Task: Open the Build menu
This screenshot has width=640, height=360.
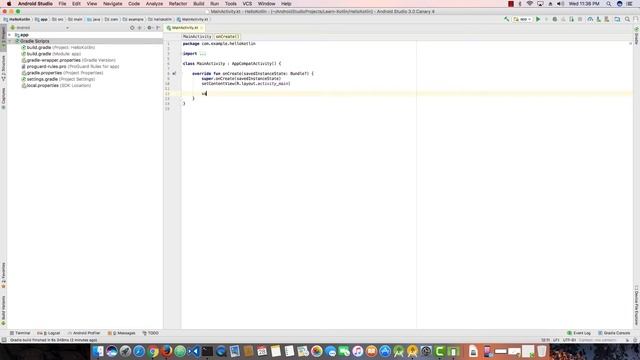Action: 199,4
